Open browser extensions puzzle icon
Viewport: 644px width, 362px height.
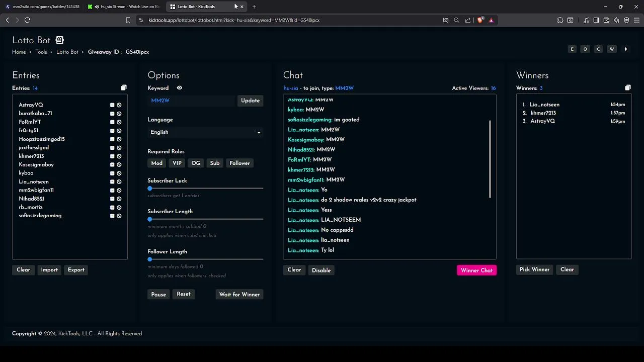560,20
